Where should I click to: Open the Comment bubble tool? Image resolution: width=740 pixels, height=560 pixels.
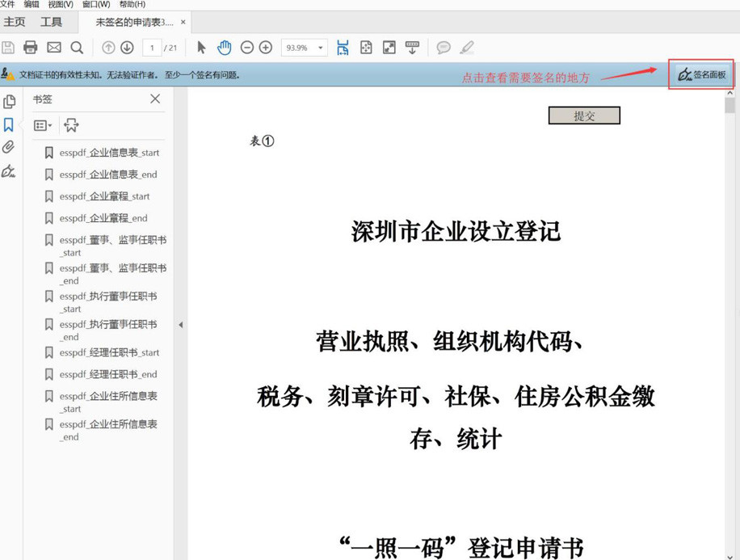(444, 48)
